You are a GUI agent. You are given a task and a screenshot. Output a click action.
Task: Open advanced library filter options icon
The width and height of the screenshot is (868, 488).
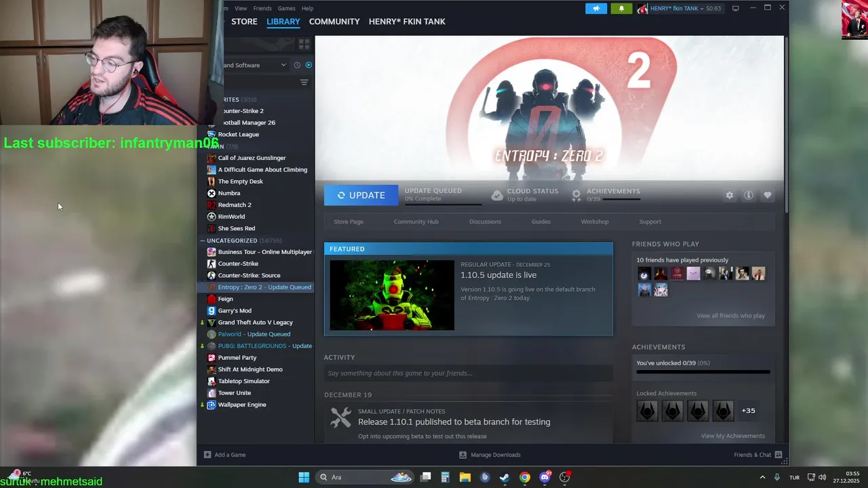[304, 82]
